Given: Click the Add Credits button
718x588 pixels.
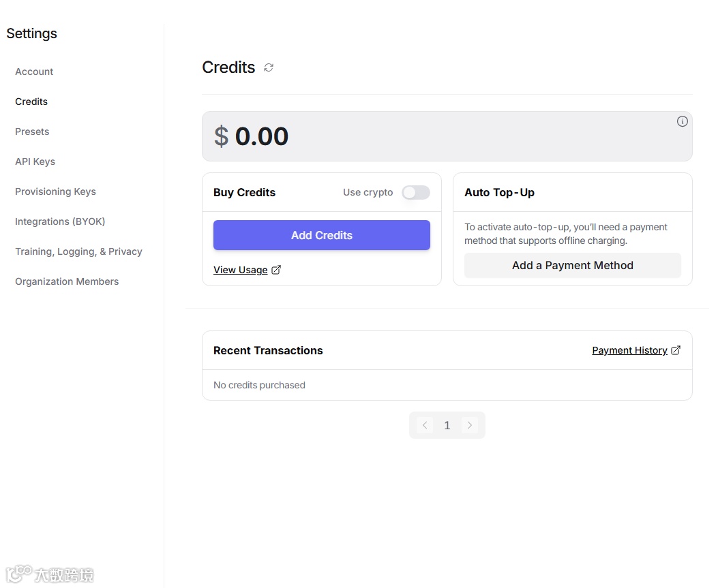Looking at the screenshot, I should coord(321,235).
